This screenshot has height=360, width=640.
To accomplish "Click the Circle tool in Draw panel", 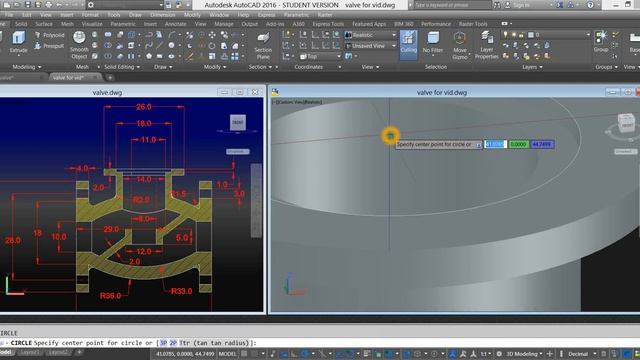I will tap(171, 45).
